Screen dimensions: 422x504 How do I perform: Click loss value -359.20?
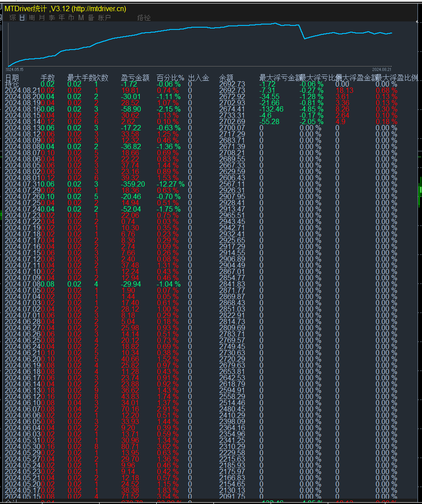(133, 184)
